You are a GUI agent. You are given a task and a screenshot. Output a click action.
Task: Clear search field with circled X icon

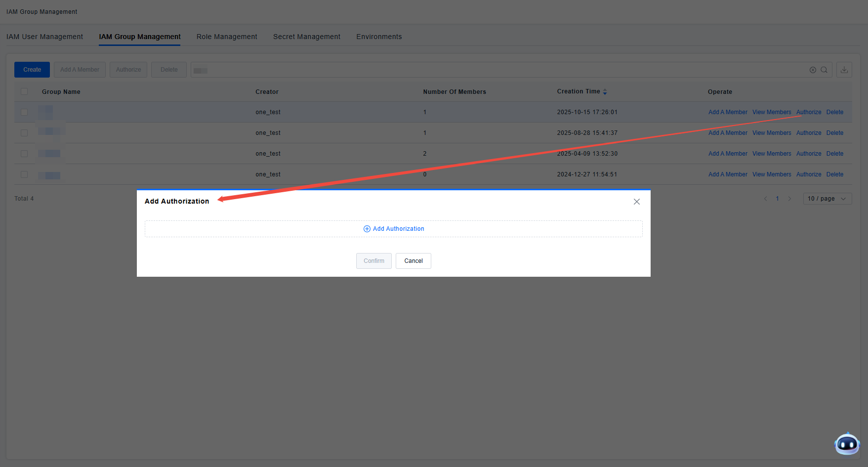point(813,70)
